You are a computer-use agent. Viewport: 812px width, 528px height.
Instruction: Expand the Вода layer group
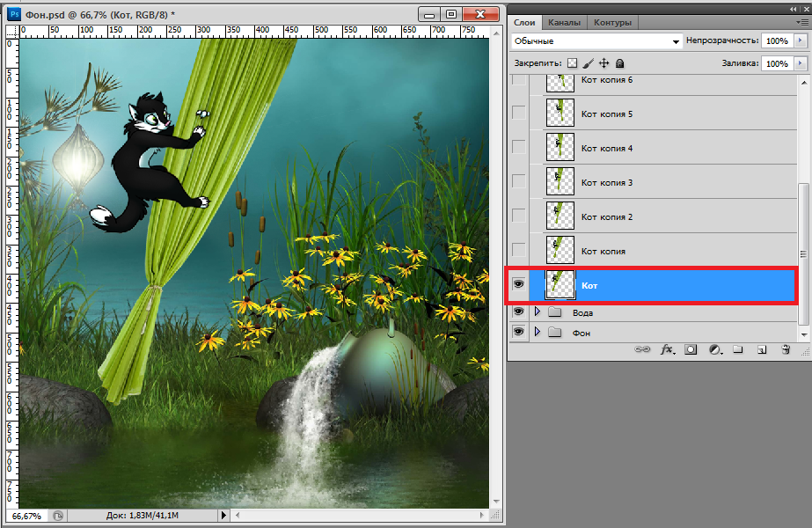(537, 312)
